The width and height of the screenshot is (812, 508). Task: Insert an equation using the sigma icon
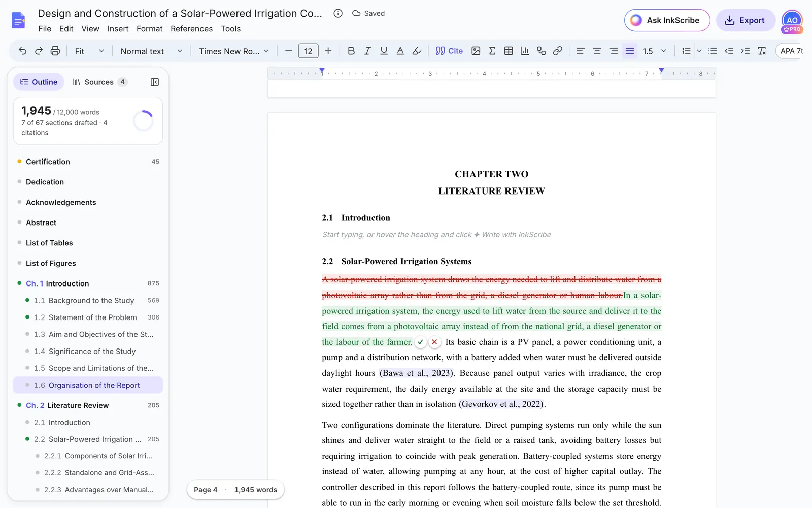pyautogui.click(x=492, y=51)
